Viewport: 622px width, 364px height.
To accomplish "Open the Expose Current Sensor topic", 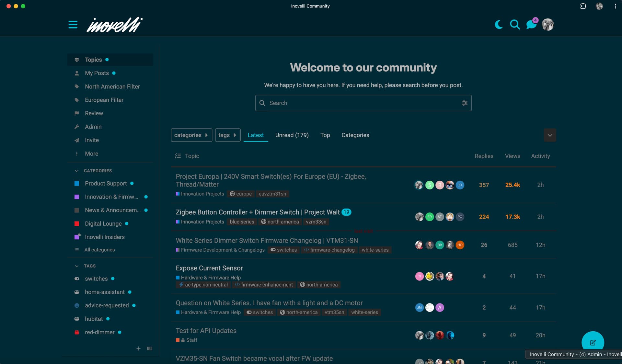I will pos(209,268).
